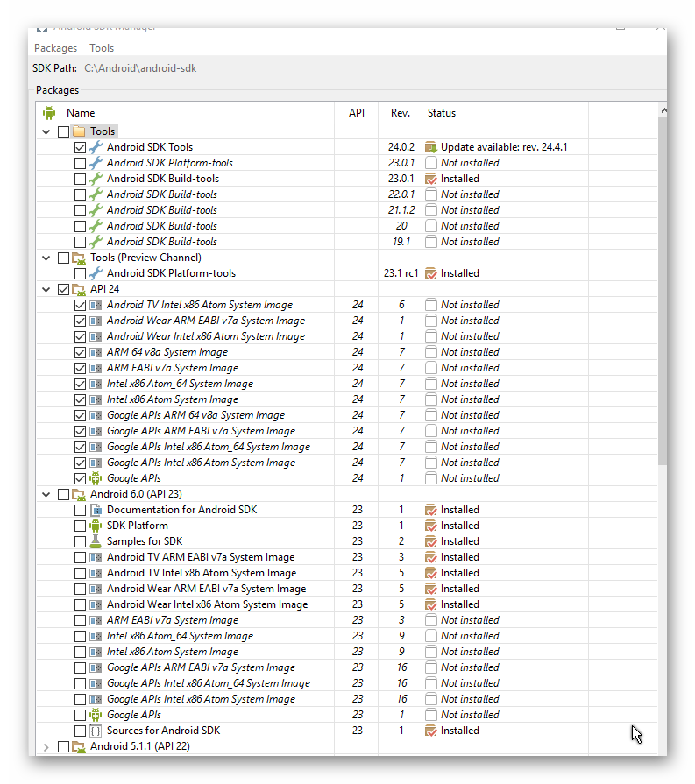Open the Tools menu in menu bar
Image resolution: width=695 pixels, height=784 pixels.
102,48
